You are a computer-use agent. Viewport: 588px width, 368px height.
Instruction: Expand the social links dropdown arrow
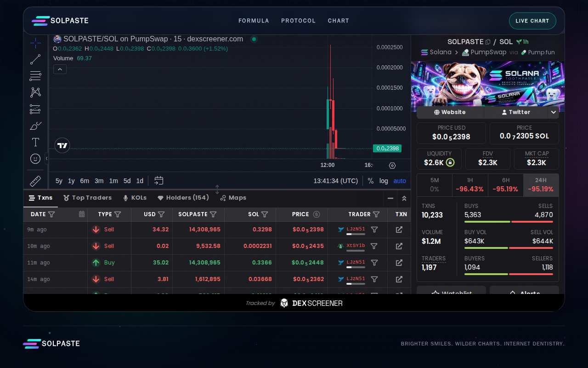pyautogui.click(x=554, y=112)
